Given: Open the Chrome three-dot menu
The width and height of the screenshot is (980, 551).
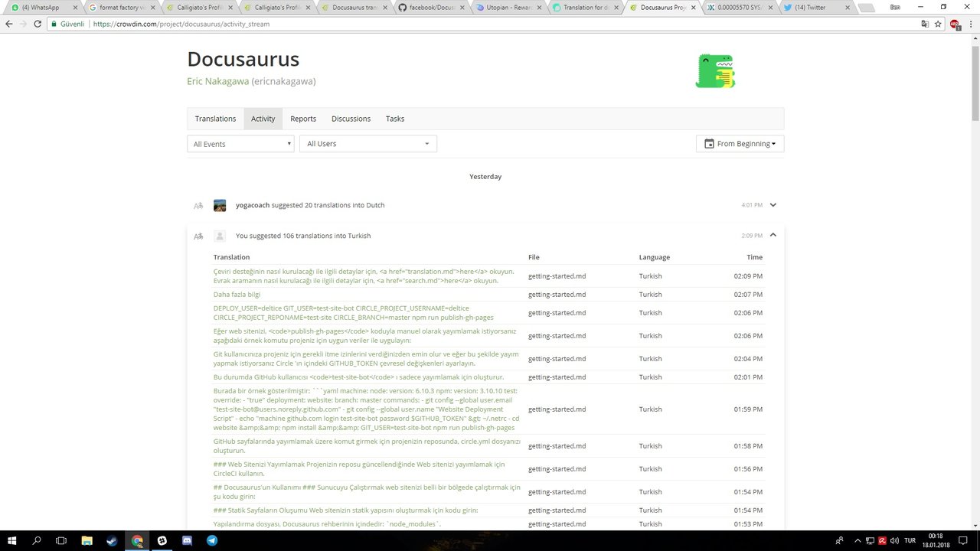Looking at the screenshot, I should (x=970, y=24).
